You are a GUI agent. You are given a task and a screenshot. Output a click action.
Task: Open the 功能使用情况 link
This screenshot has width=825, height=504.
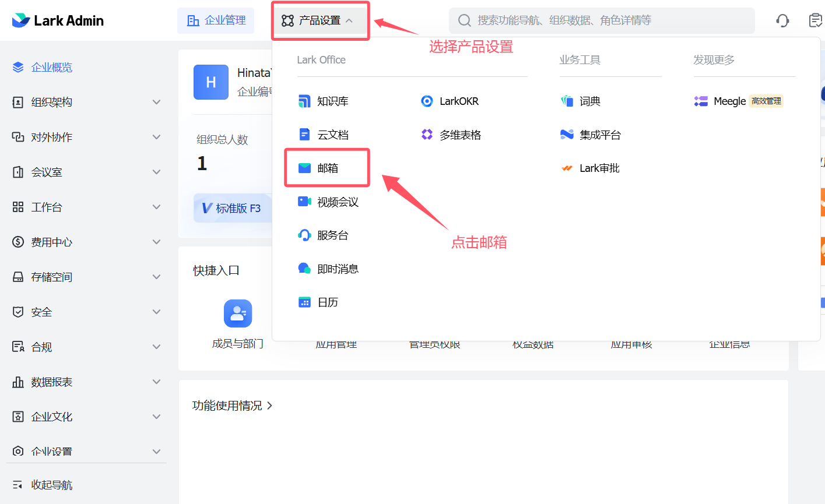pos(232,406)
